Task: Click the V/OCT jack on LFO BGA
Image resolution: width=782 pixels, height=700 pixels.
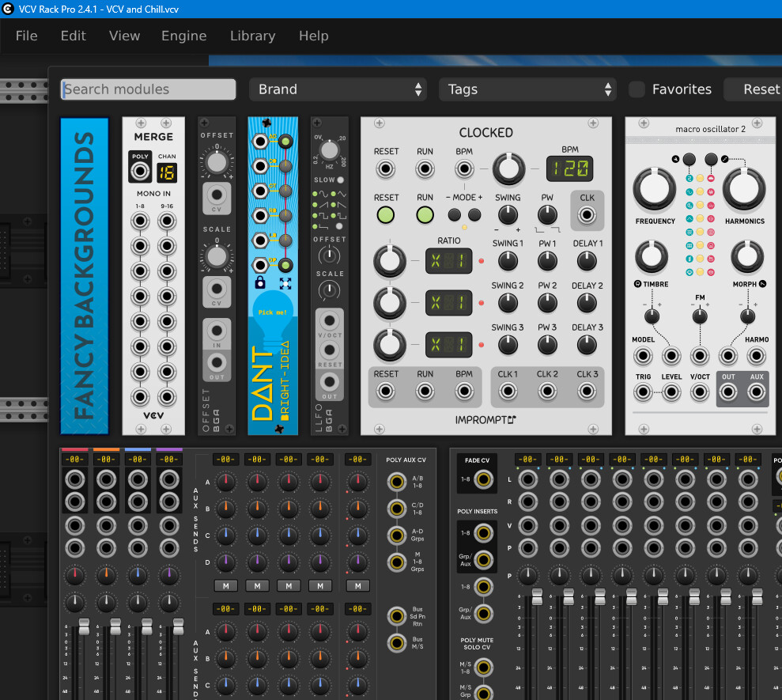Action: tap(329, 320)
